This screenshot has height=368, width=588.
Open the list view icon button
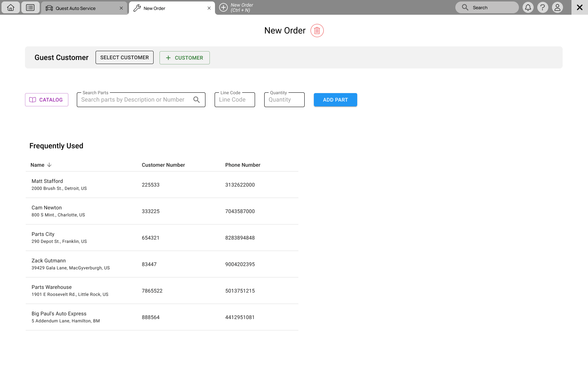click(30, 7)
